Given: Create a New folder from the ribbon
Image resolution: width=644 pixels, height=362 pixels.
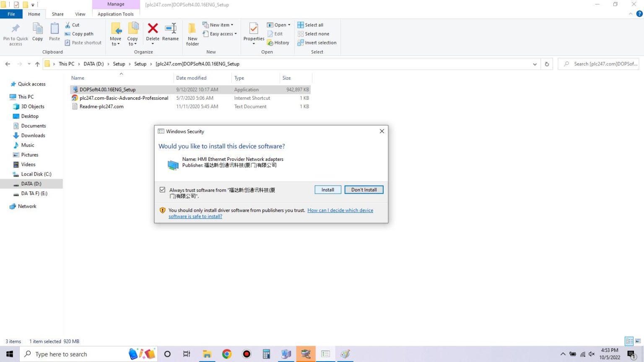Looking at the screenshot, I should pos(192,34).
